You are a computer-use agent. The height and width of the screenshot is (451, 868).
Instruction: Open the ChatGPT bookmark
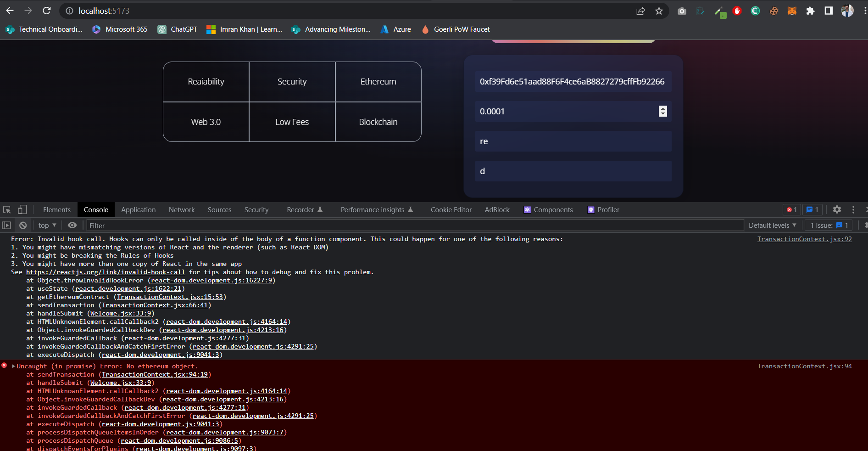click(178, 29)
